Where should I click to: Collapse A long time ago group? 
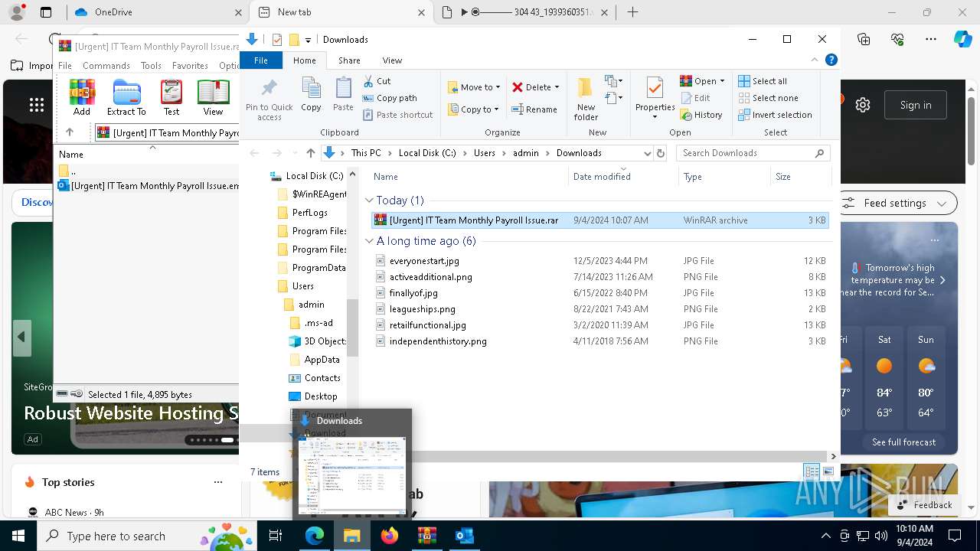[370, 241]
